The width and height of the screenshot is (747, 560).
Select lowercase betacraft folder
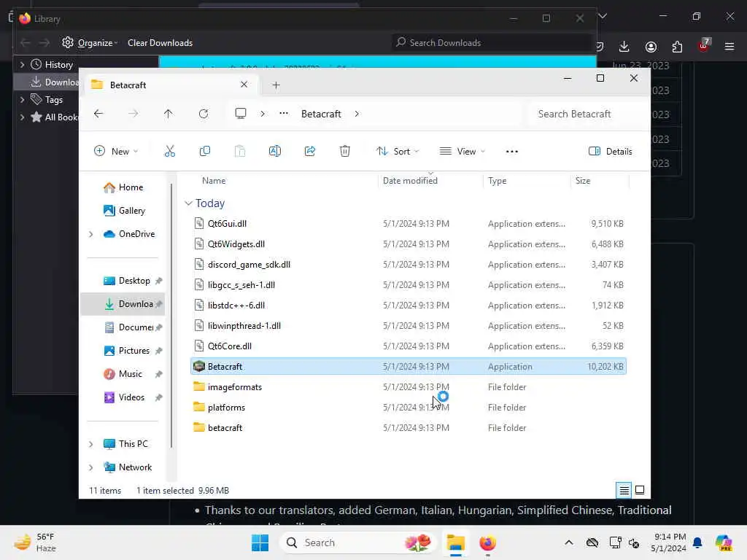[409, 427]
